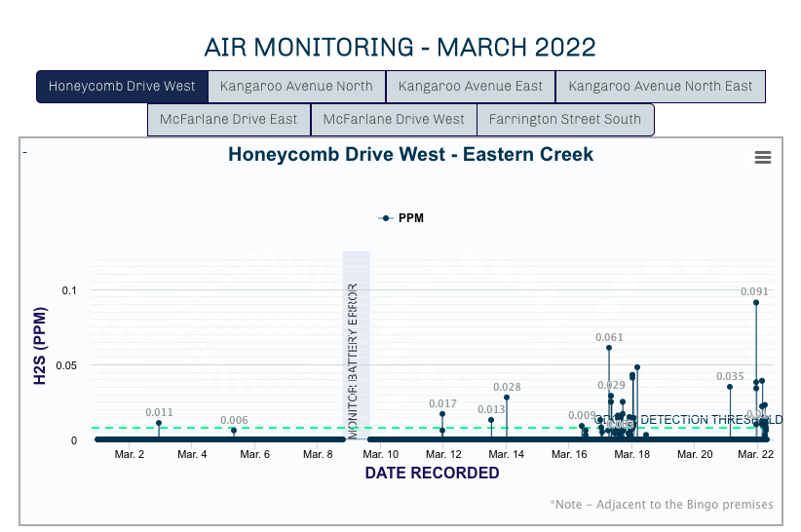Click the 0.05 y-axis label
The height and width of the screenshot is (532, 801).
tap(66, 365)
